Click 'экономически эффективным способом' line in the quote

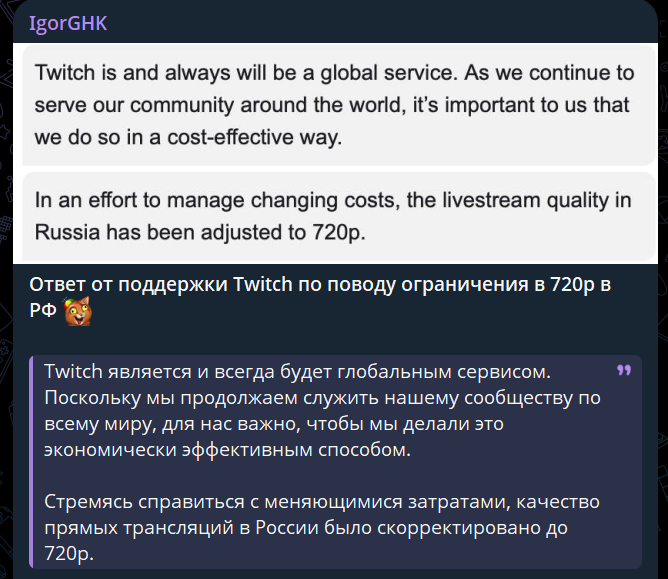tap(227, 449)
